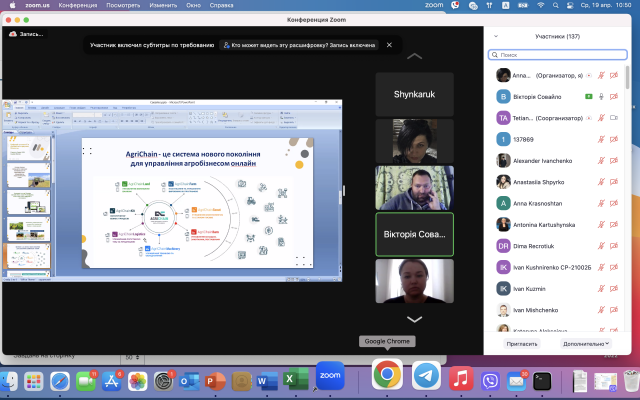
Task: Click the Spotlight search icon in menu bar
Action: tap(556, 5)
